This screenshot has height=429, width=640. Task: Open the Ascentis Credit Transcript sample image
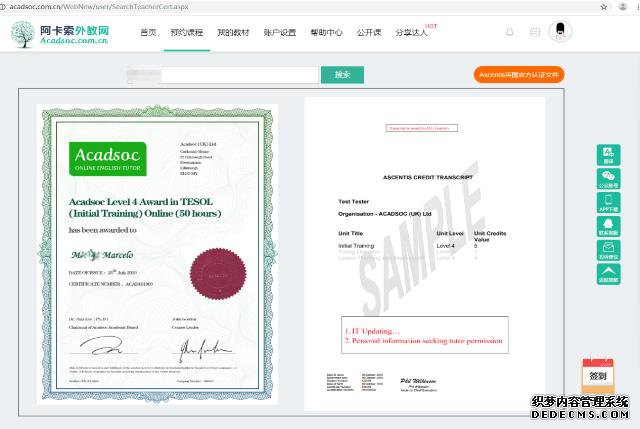425,253
